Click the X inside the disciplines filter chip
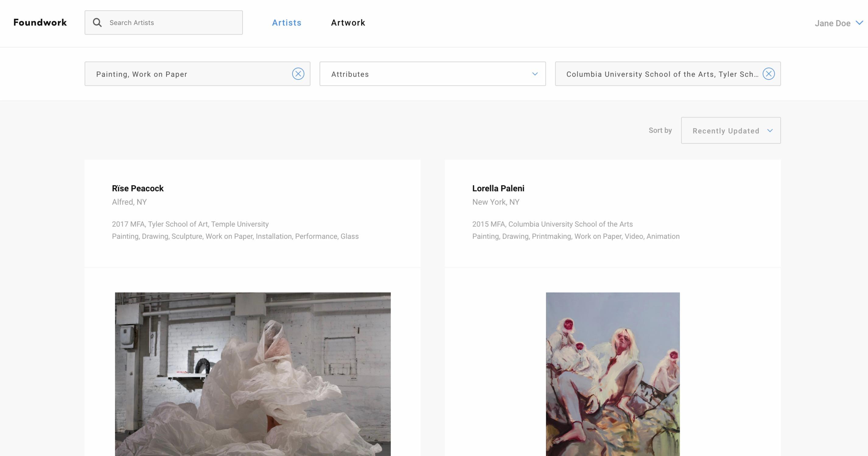This screenshot has height=456, width=868. pos(298,73)
